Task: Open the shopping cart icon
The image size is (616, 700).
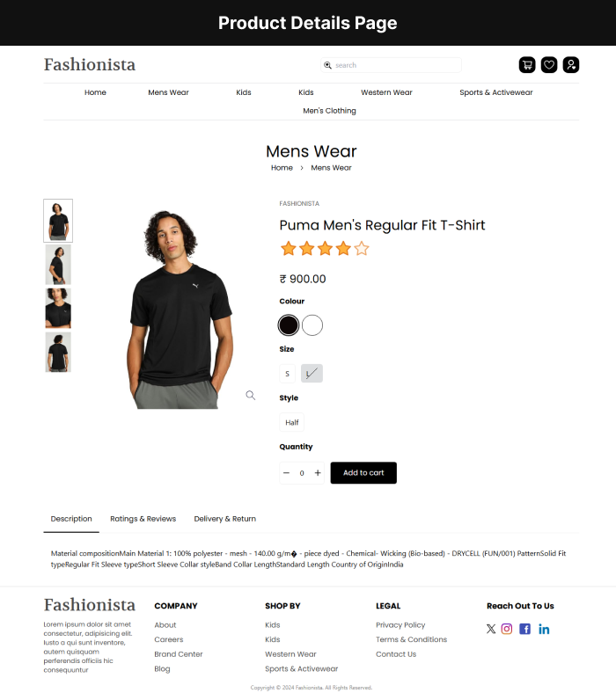Action: click(527, 65)
